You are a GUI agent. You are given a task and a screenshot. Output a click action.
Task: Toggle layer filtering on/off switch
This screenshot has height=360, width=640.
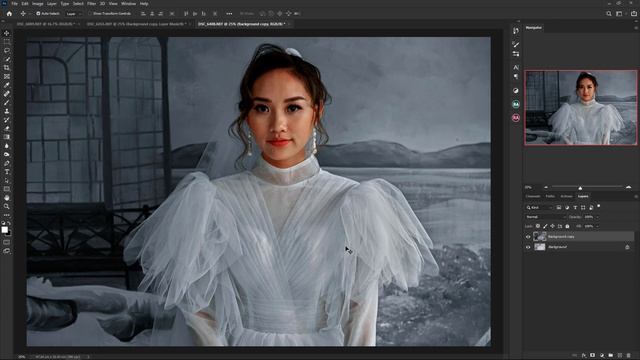point(599,206)
